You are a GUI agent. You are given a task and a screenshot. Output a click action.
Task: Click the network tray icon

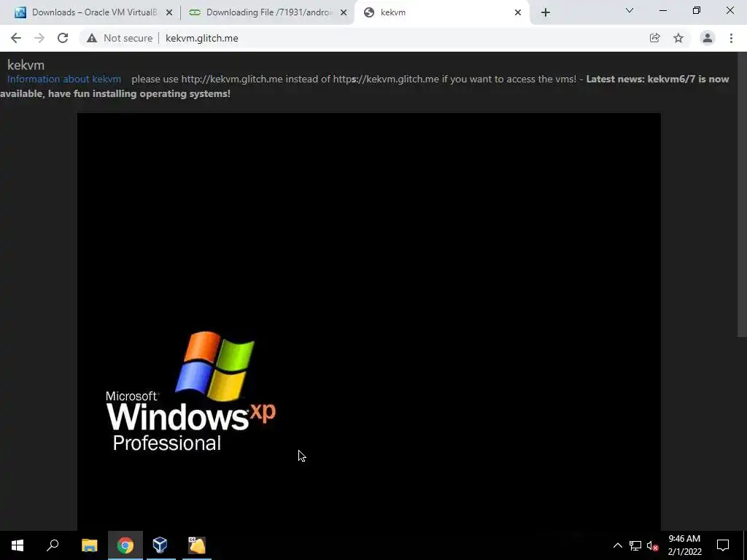pyautogui.click(x=635, y=545)
